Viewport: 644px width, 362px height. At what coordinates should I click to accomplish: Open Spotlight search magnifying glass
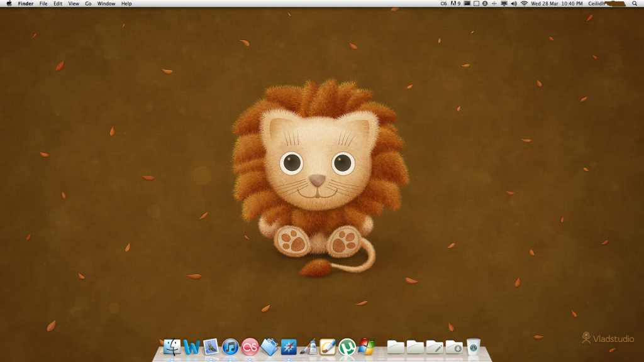635,4
